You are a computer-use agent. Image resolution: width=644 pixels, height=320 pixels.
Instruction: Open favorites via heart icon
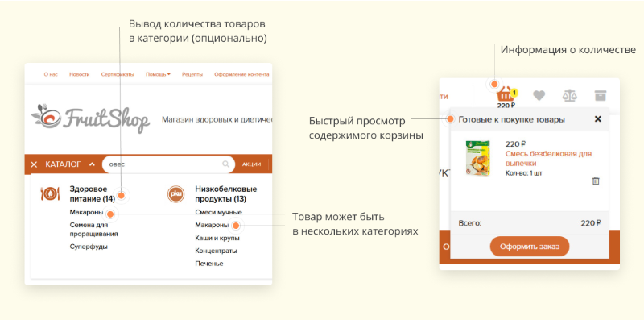point(539,95)
